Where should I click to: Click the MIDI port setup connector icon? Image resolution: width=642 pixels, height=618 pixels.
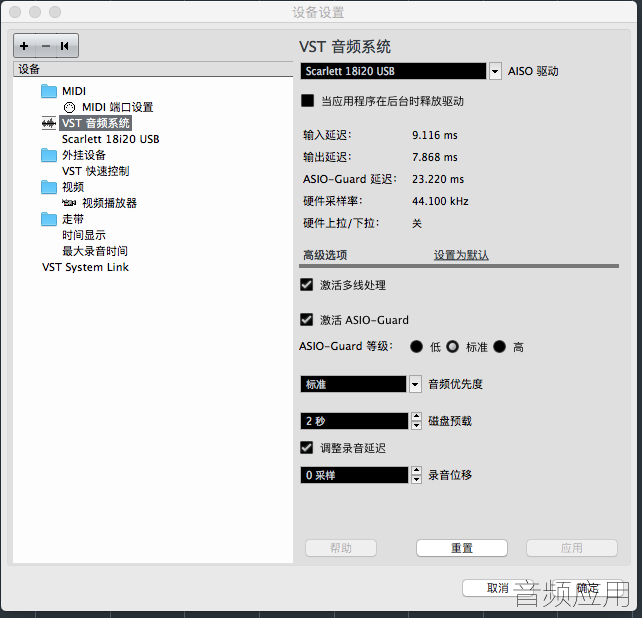pyautogui.click(x=70, y=107)
